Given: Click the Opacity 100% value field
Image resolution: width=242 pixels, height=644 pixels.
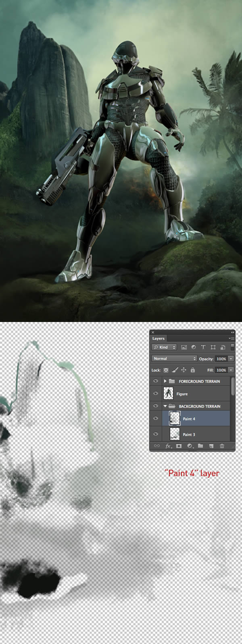Looking at the screenshot, I should [x=221, y=359].
